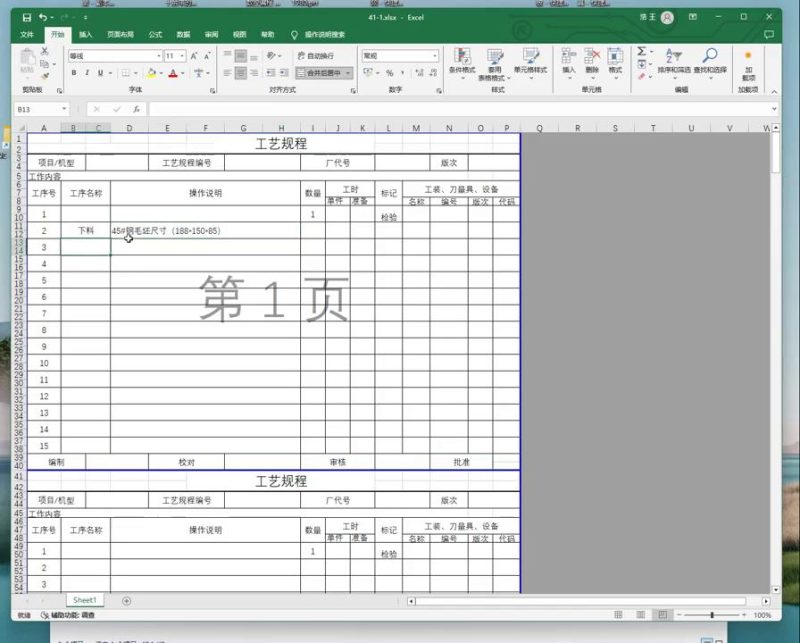Select the Sheet1 tab
This screenshot has width=800, height=643.
(x=84, y=600)
